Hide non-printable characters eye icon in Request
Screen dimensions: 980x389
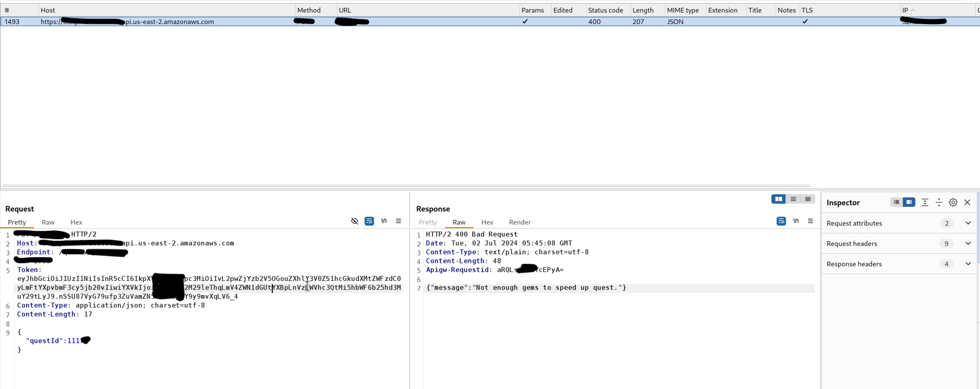pos(355,221)
